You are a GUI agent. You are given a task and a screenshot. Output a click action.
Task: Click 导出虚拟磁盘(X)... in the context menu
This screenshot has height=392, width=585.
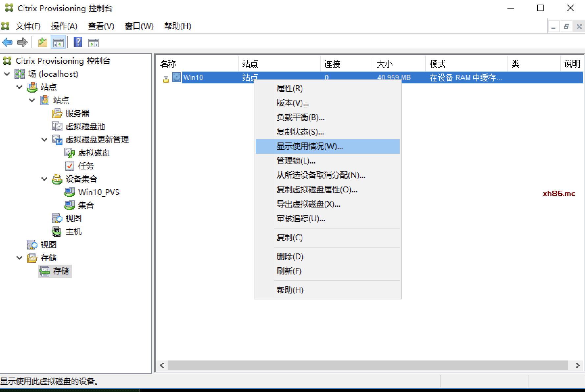(308, 204)
